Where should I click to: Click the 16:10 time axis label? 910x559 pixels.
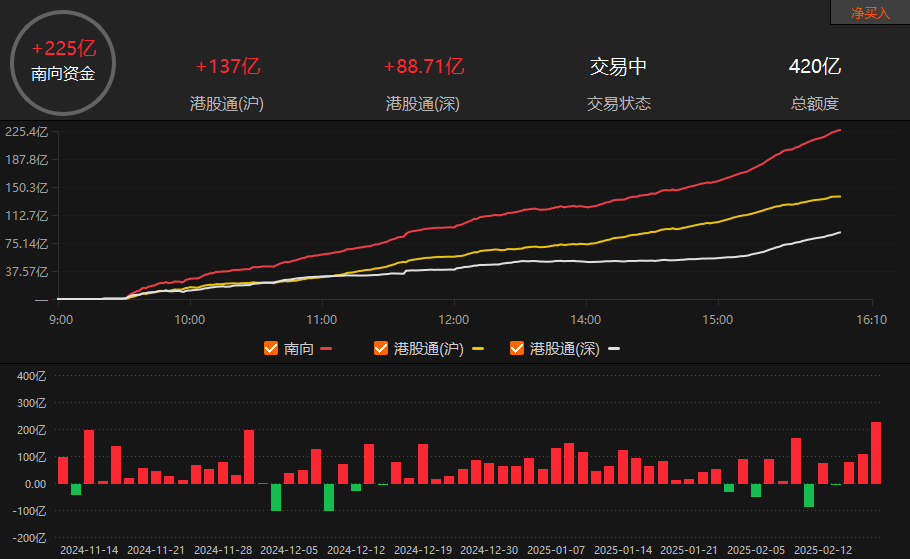[x=872, y=320]
